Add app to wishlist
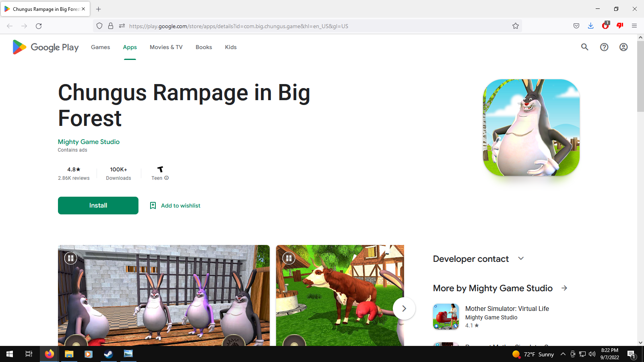644x362 pixels. pyautogui.click(x=175, y=206)
